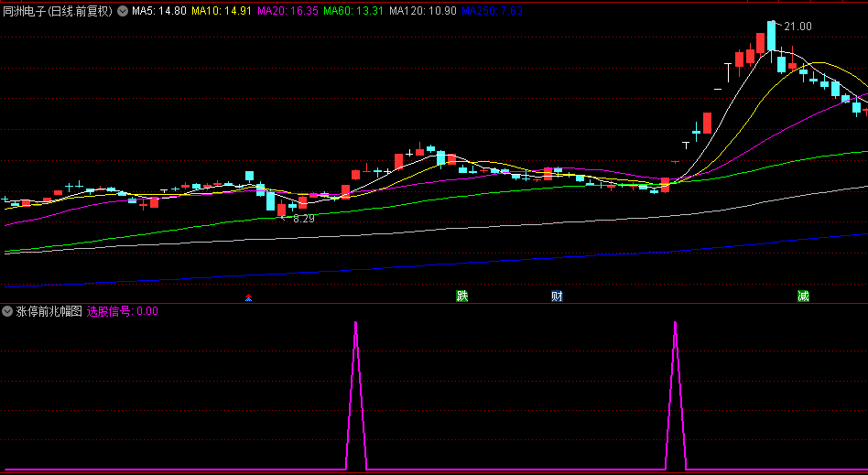Viewport: 868px width, 475px height.
Task: Select the MA20: 16.35 label
Action: tap(288, 11)
